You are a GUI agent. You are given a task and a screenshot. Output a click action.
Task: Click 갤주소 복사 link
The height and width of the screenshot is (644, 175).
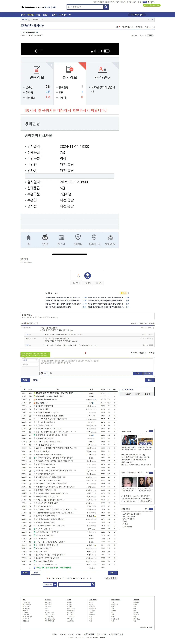pyautogui.click(x=140, y=27)
